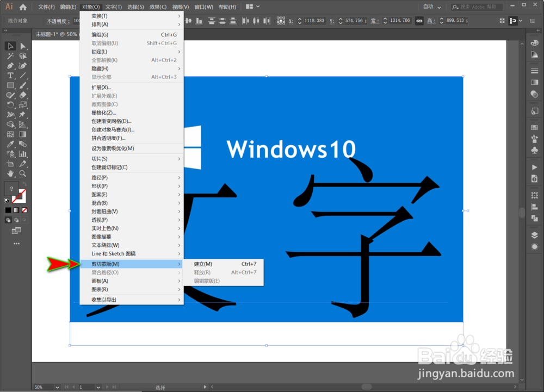Image resolution: width=544 pixels, height=392 pixels.
Task: Change screen mode button
Action: click(x=16, y=231)
